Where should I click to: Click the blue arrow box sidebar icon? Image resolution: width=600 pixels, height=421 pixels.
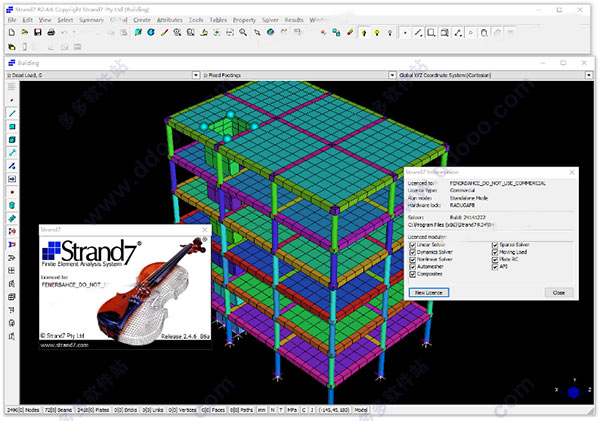[12, 179]
